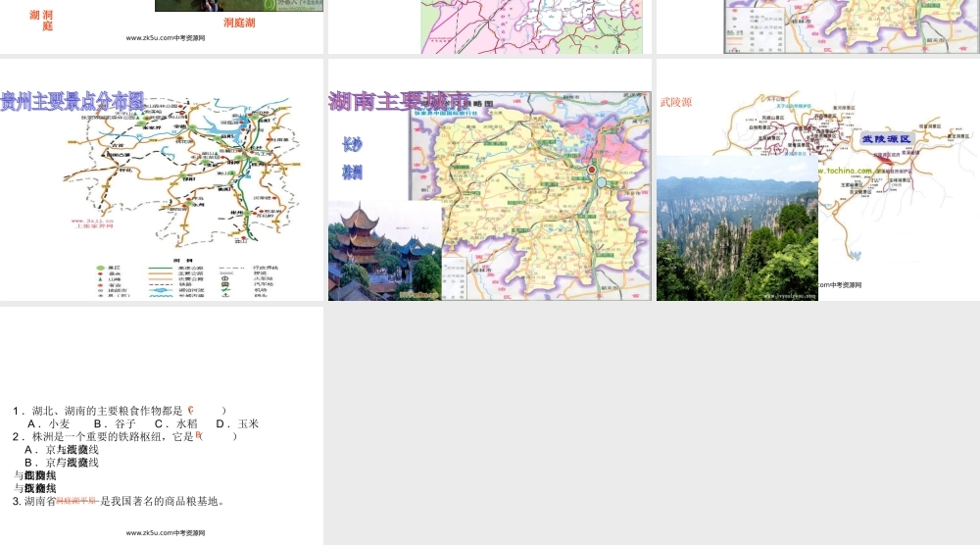Click answer option D. 玉米
Image resolution: width=980 pixels, height=545 pixels.
237,423
